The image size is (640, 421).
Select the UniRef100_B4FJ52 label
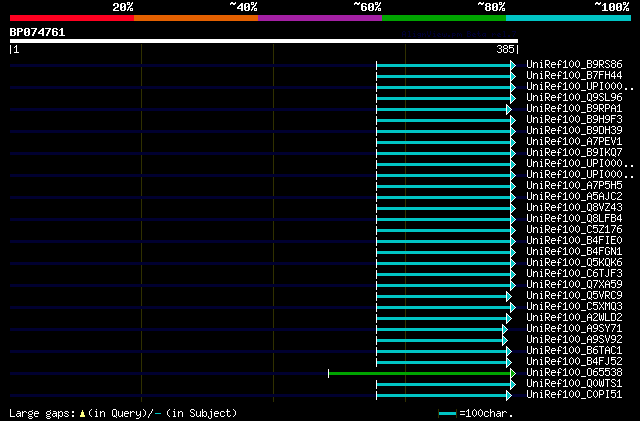pyautogui.click(x=574, y=362)
